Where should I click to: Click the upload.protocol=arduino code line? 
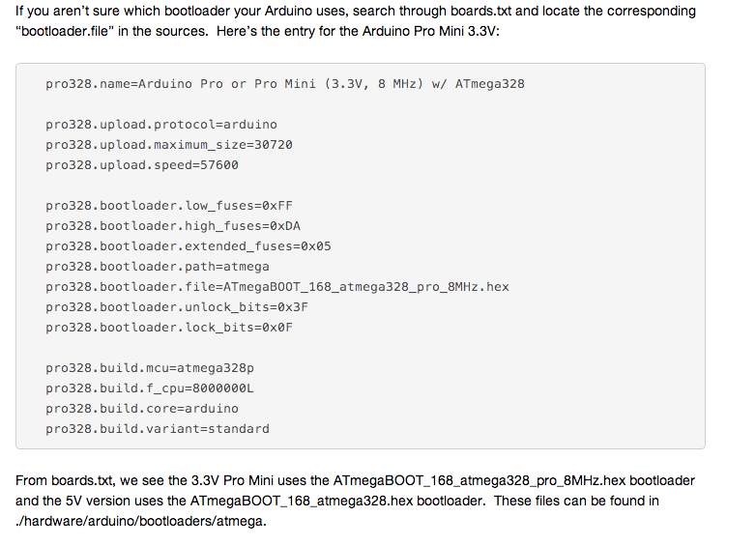click(x=160, y=125)
